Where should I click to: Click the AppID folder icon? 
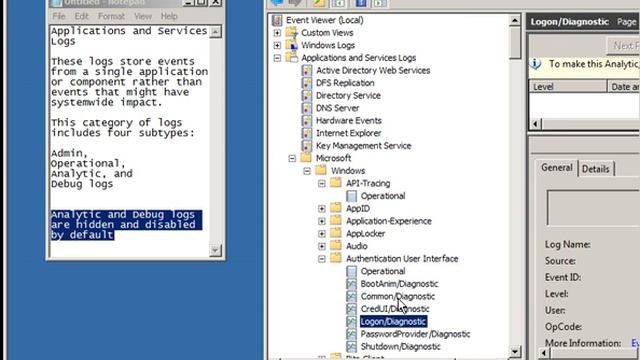(336, 208)
